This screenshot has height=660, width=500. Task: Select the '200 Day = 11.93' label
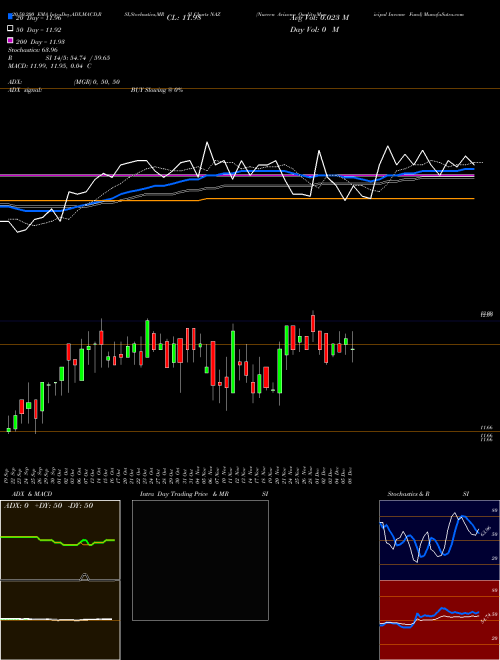[40, 42]
